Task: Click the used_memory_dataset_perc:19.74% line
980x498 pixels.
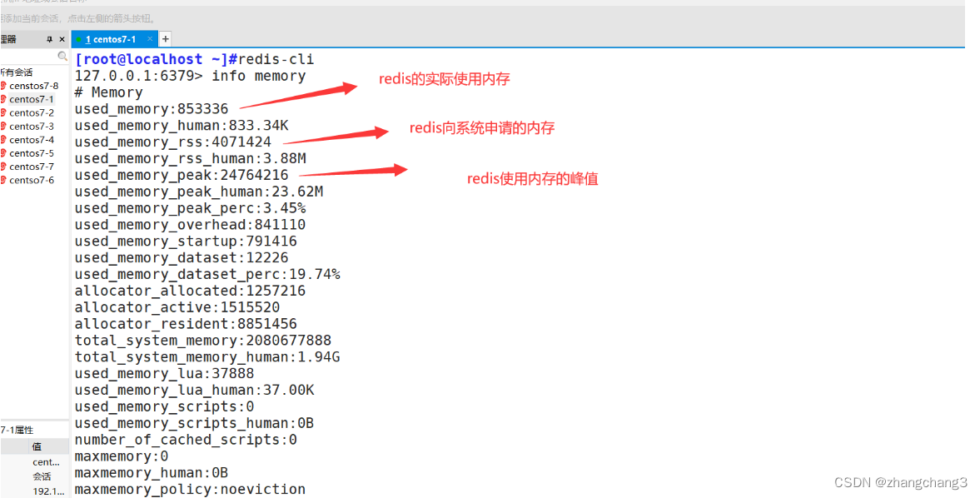Action: click(207, 274)
